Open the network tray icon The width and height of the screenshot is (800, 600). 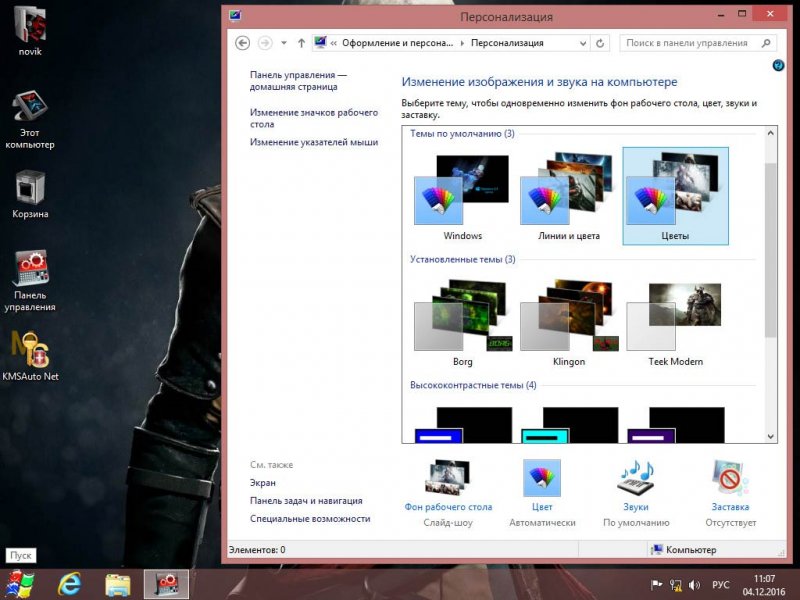click(x=676, y=585)
